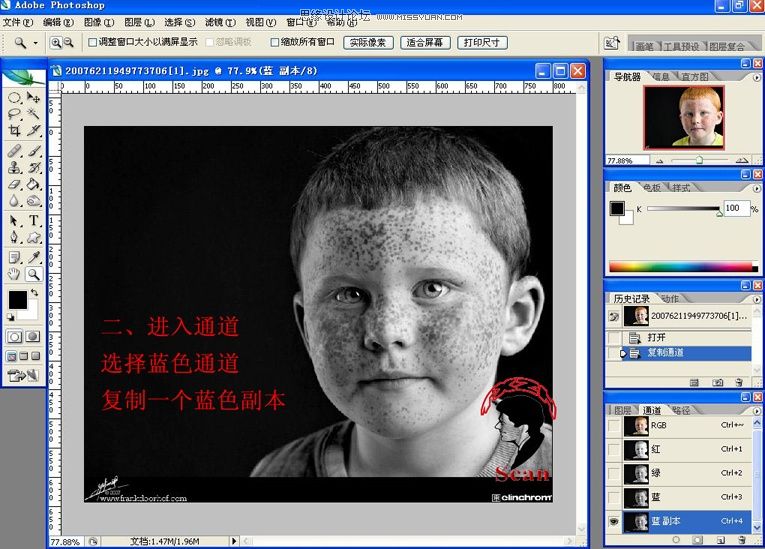
Task: Select the Hand tool
Action: click(15, 274)
